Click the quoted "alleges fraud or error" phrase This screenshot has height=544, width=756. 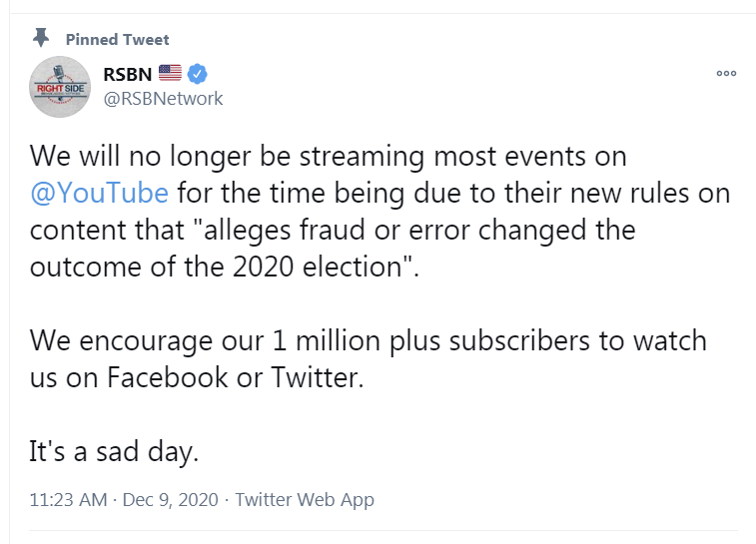click(335, 230)
